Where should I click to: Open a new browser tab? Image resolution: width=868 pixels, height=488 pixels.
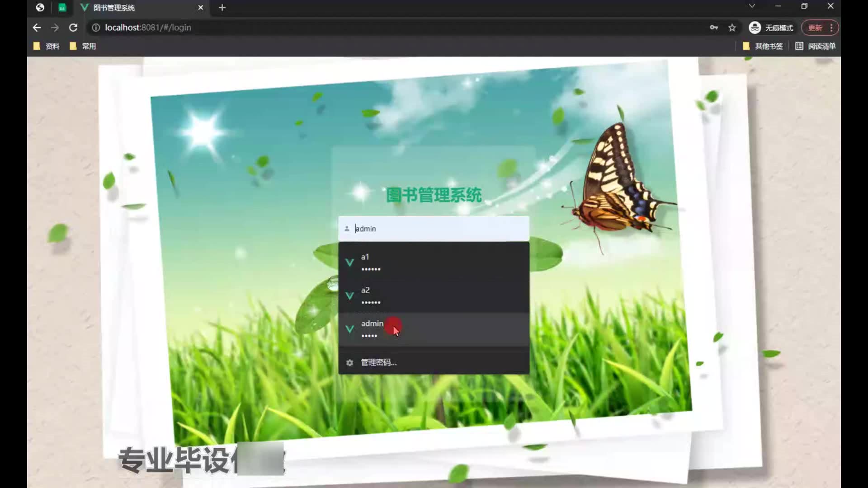(222, 8)
